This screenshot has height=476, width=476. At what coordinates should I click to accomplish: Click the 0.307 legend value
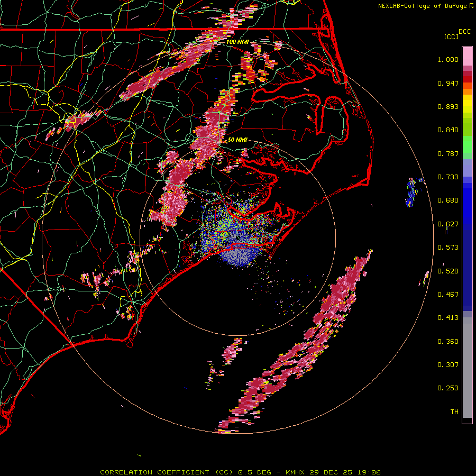click(x=448, y=365)
